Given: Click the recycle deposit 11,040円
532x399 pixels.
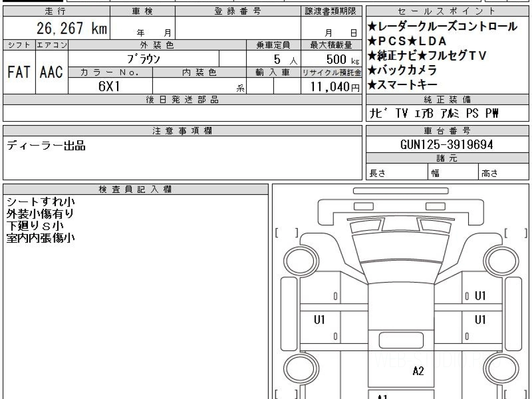Looking at the screenshot, I should [x=335, y=86].
